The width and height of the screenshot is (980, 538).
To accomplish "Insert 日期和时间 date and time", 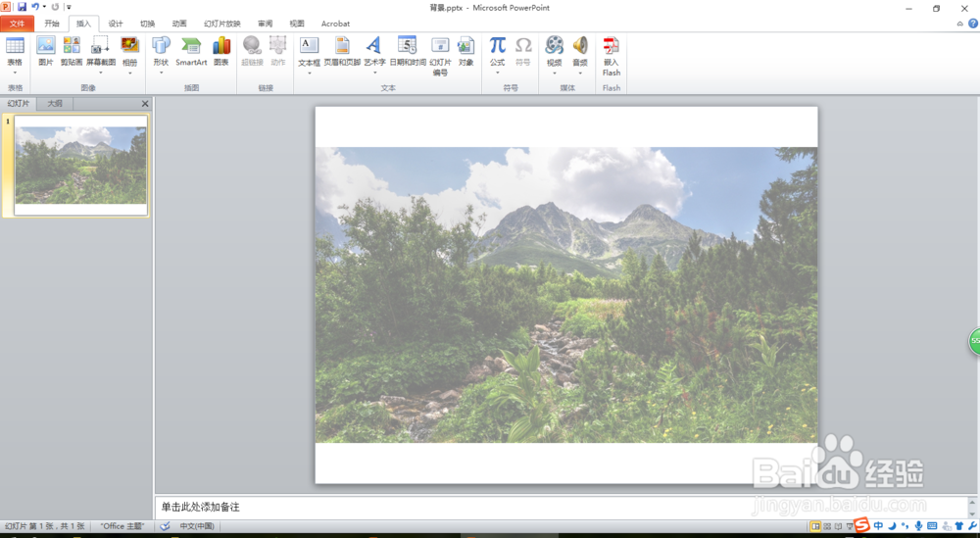I will (408, 51).
